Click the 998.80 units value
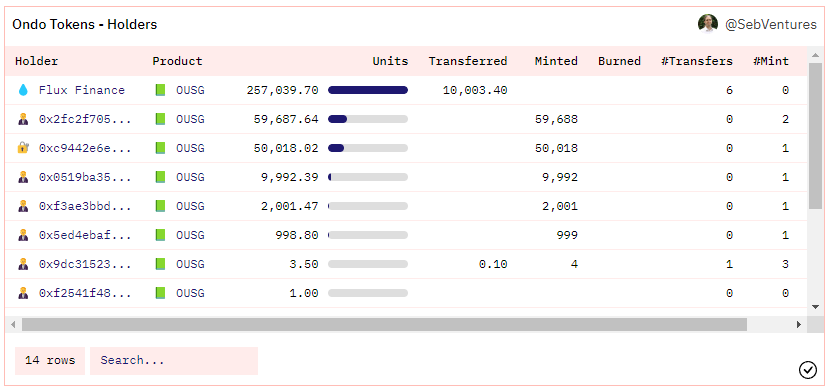This screenshot has width=832, height=391. (297, 235)
